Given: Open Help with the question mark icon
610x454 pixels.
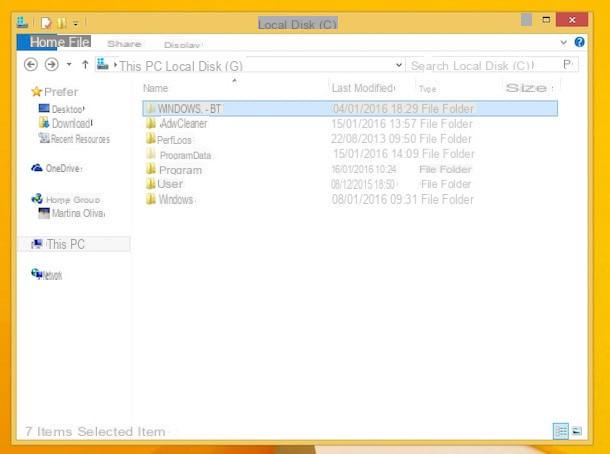Looking at the screenshot, I should pyautogui.click(x=579, y=42).
